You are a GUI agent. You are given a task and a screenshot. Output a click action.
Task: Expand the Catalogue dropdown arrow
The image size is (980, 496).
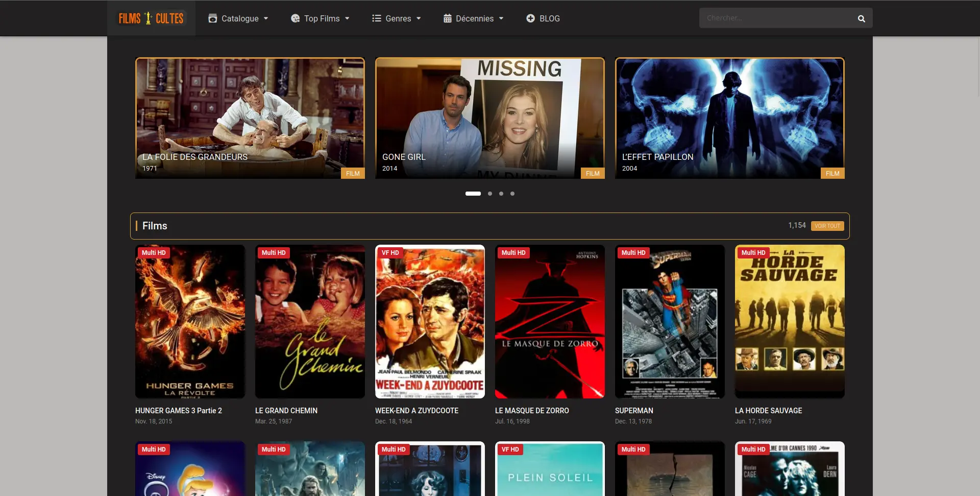pyautogui.click(x=266, y=18)
